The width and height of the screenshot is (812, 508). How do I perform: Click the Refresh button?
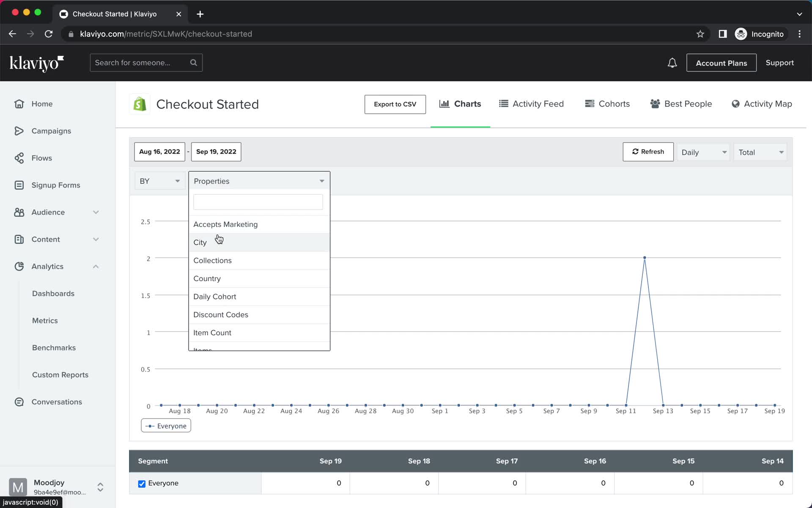coord(648,152)
